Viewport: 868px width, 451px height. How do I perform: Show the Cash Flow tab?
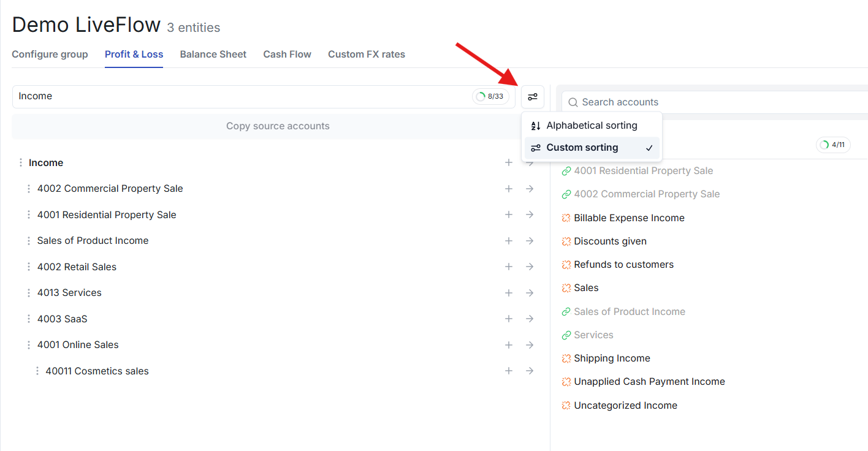click(287, 55)
